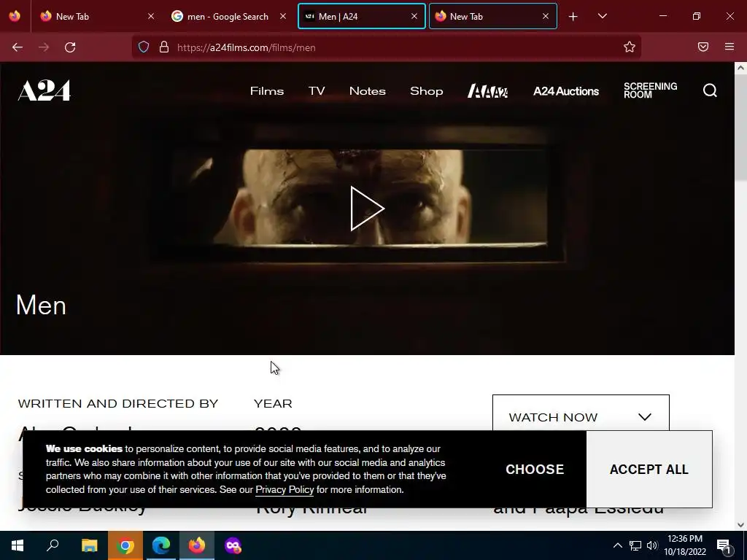Show hidden system tray icons
This screenshot has height=560, width=747.
tap(617, 545)
